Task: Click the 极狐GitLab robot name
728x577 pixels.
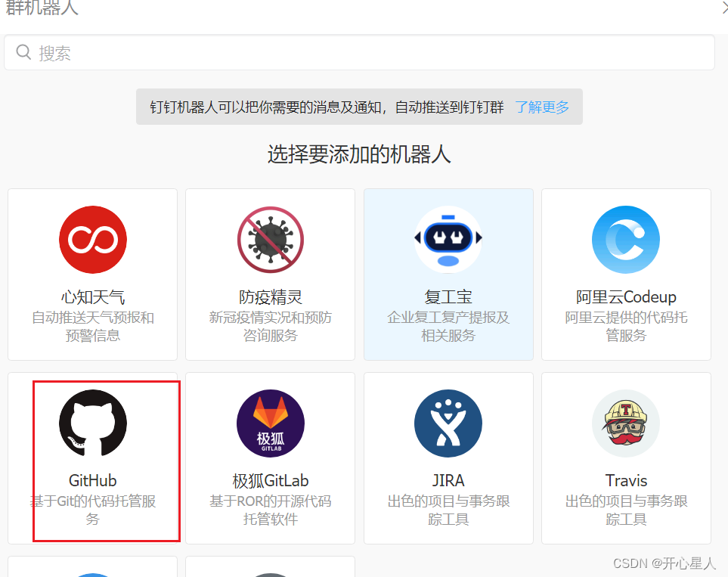Action: (x=271, y=480)
